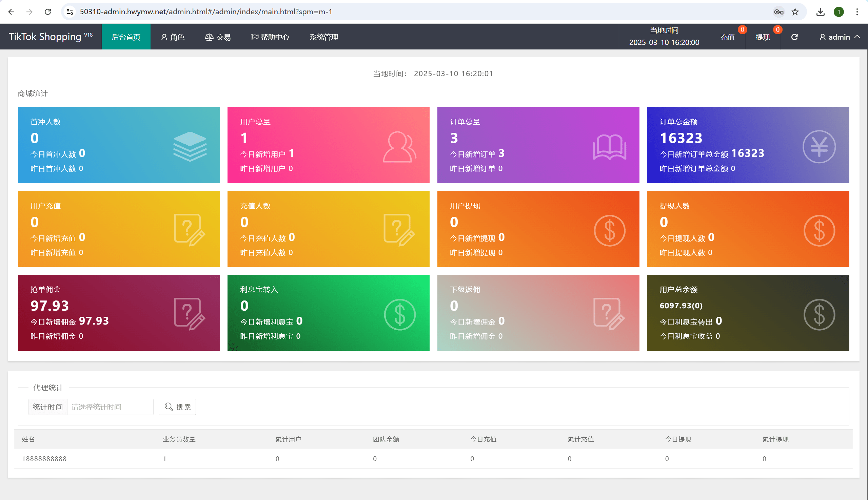This screenshot has width=868, height=500.
Task: Open the 请选择统计时间 date picker
Action: [110, 407]
